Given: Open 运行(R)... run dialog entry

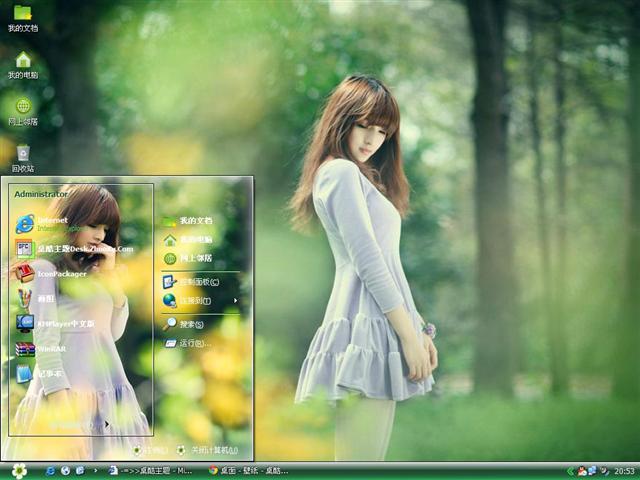Looking at the screenshot, I should tap(188, 343).
